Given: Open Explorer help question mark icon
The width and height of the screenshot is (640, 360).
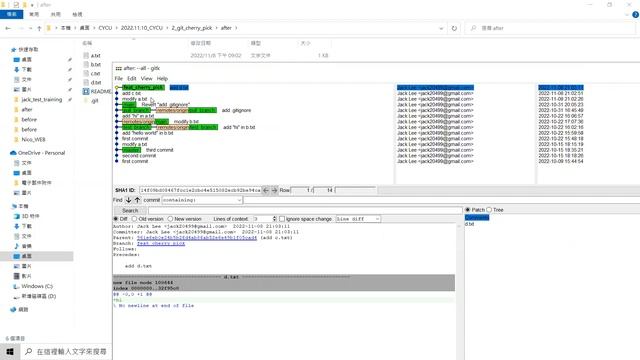Looking at the screenshot, I should 636,14.
